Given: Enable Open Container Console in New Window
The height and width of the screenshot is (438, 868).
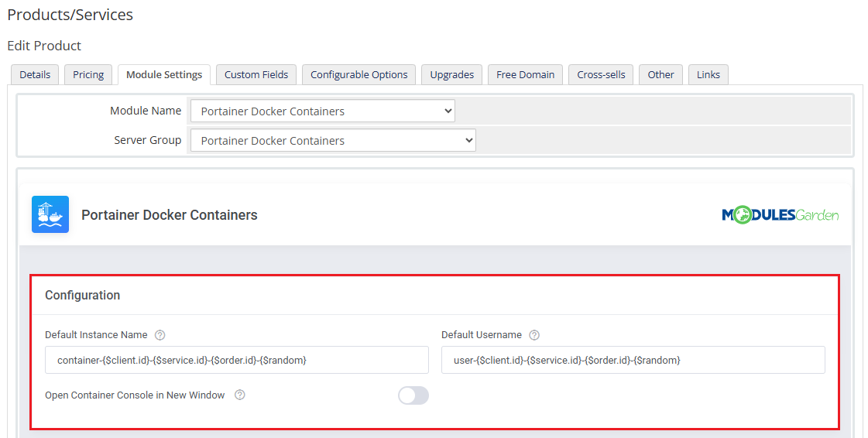Looking at the screenshot, I should pos(413,395).
